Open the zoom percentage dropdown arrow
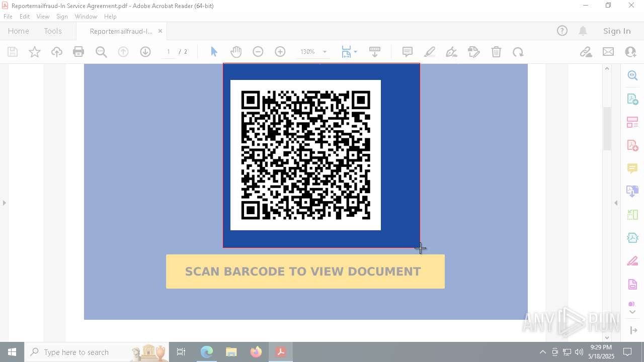Viewport: 644px width, 362px height. 325,52
